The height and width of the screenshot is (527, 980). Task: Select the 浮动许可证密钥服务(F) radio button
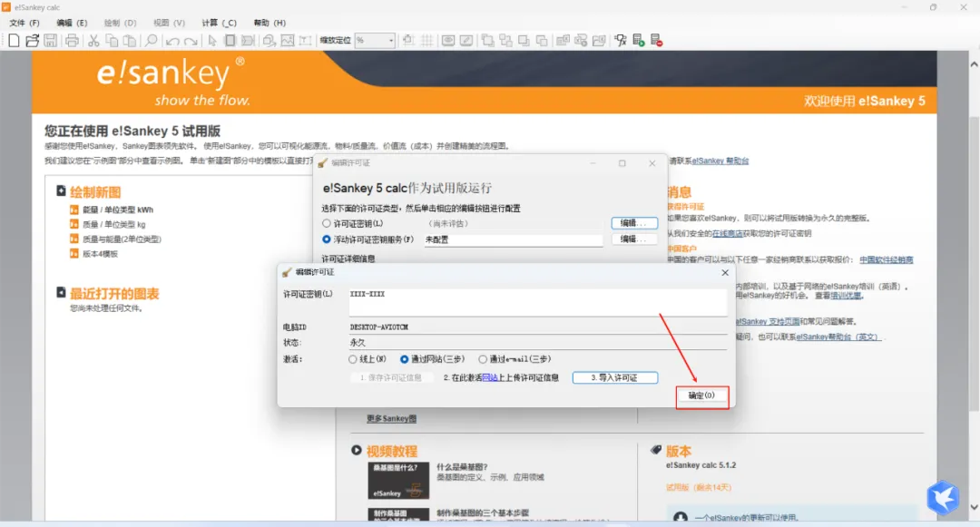click(327, 239)
